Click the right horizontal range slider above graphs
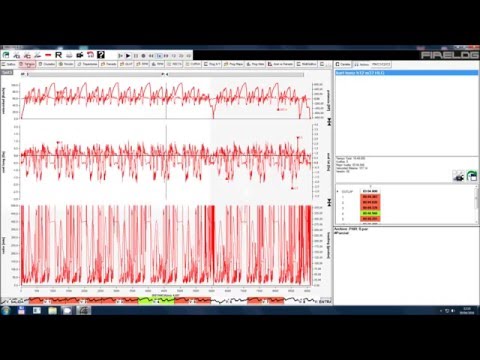The width and height of the screenshot is (480, 360). pyautogui.click(x=235, y=74)
